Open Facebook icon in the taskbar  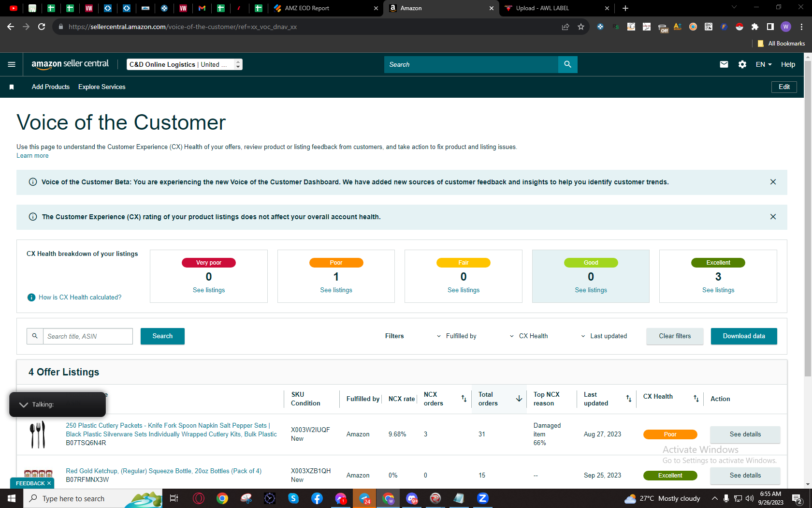click(317, 498)
